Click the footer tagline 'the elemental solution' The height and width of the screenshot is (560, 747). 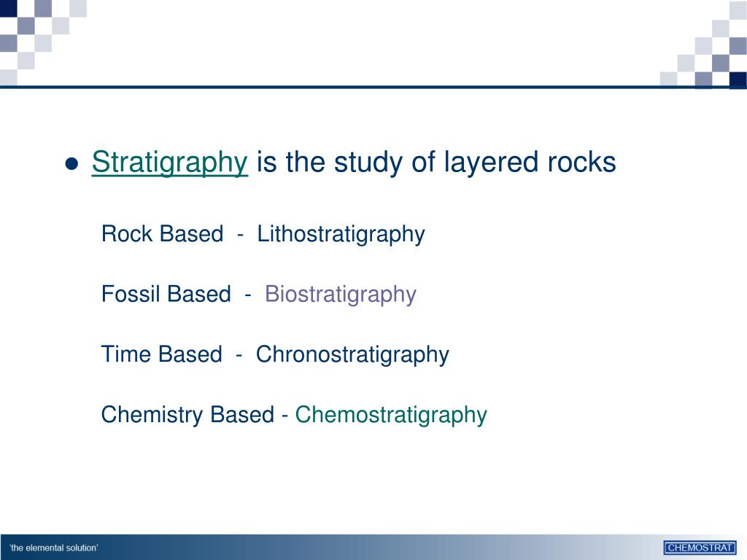pos(53,548)
